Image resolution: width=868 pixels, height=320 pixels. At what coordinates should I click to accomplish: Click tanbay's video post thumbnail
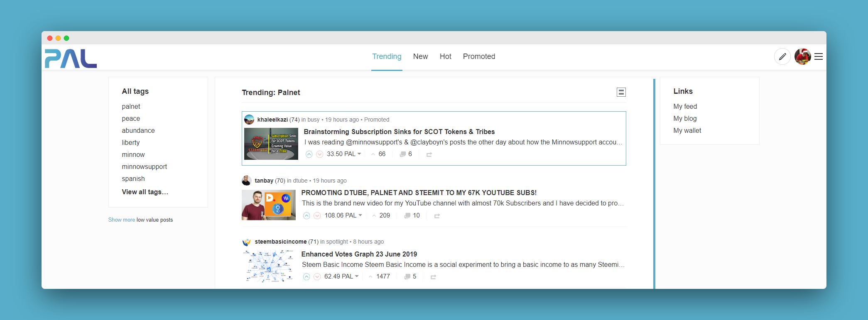[x=269, y=205]
